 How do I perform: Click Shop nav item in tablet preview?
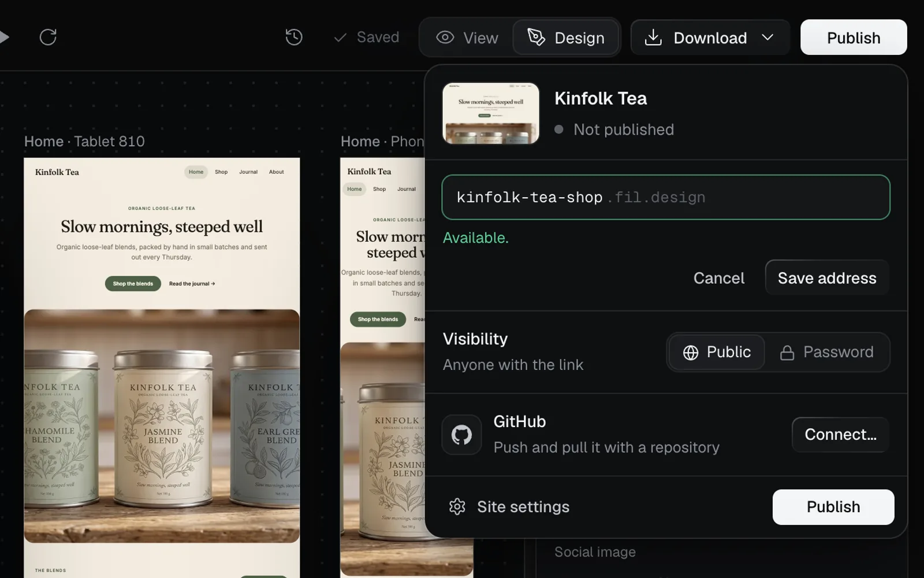tap(221, 172)
